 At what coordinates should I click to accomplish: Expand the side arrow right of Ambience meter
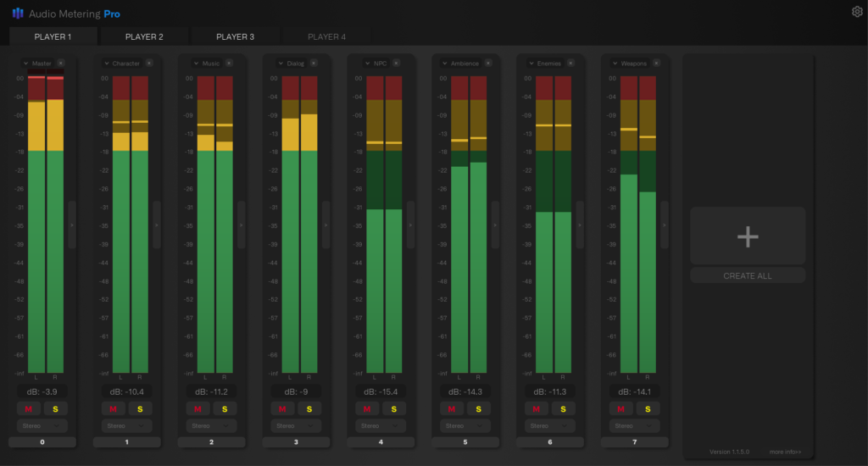[495, 225]
